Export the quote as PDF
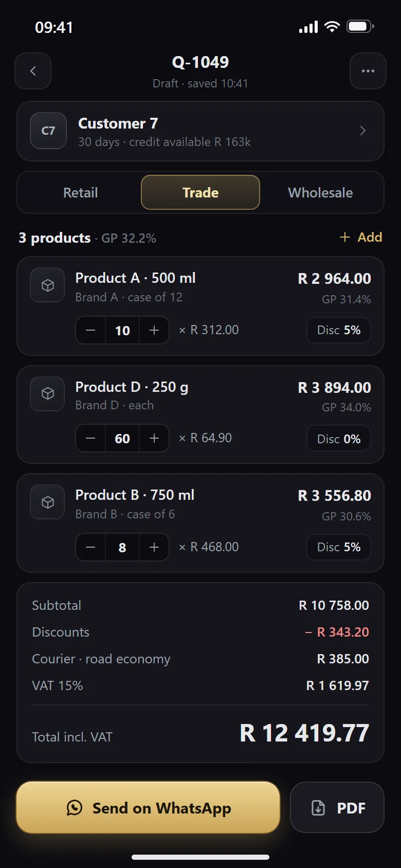Image resolution: width=401 pixels, height=868 pixels. coord(337,807)
